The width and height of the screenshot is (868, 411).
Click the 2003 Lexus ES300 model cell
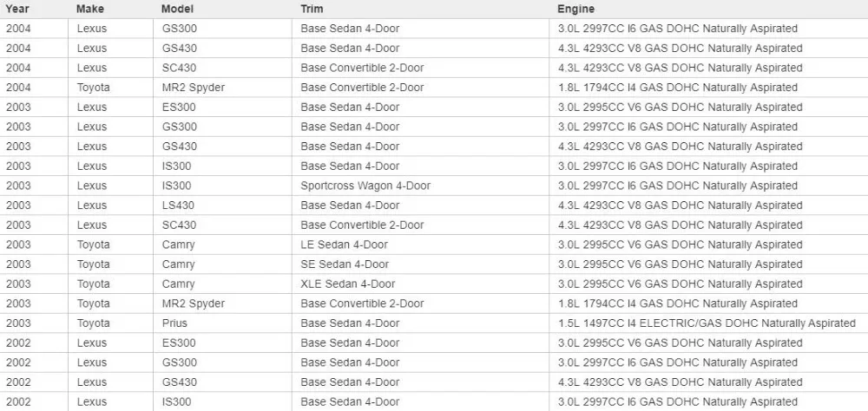222,107
